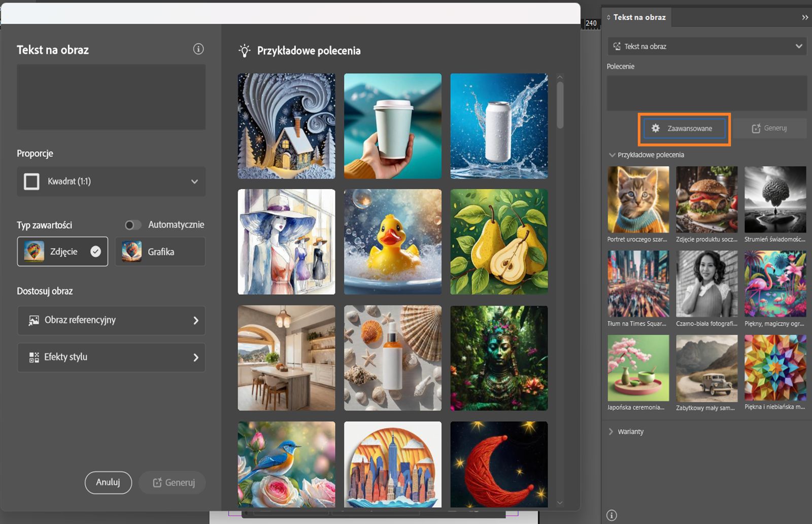Click the Zaawansowane gear button
The width and height of the screenshot is (812, 524).
point(684,129)
